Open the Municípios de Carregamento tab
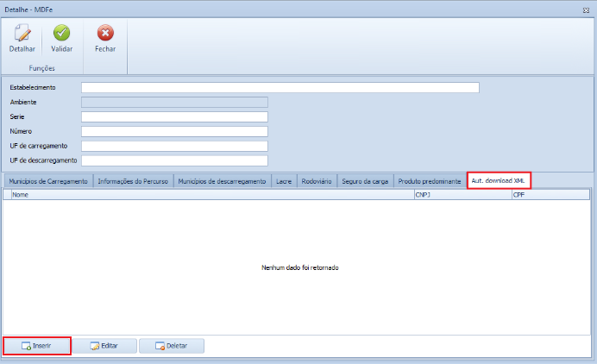597x364 pixels. pos(48,181)
